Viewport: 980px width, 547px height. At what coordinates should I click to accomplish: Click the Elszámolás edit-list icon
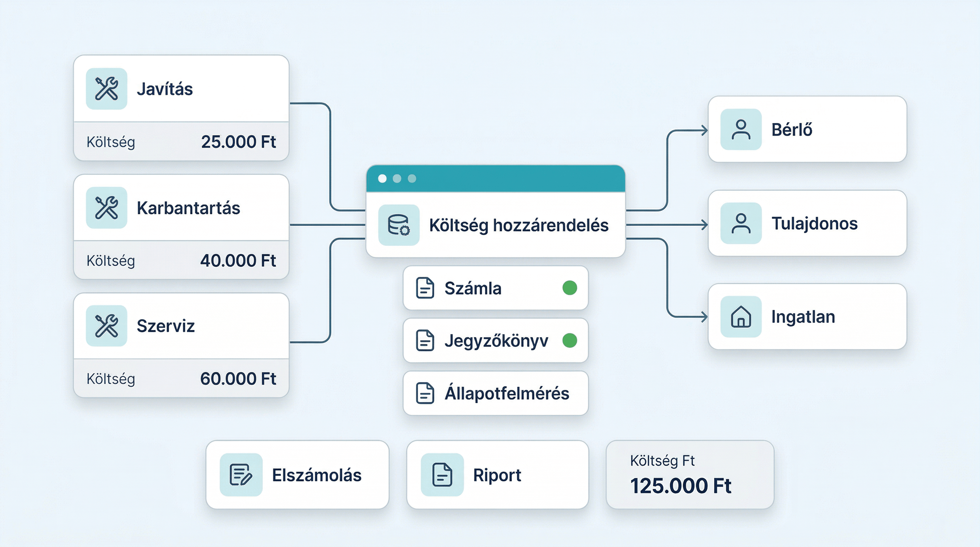point(241,475)
